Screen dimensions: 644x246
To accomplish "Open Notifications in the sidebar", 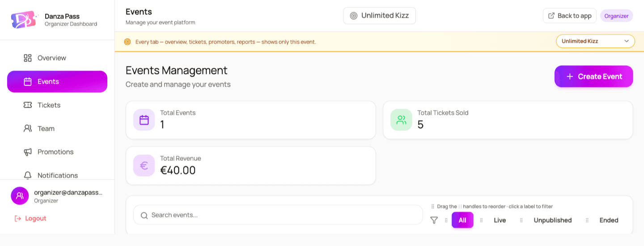I will coord(57,175).
